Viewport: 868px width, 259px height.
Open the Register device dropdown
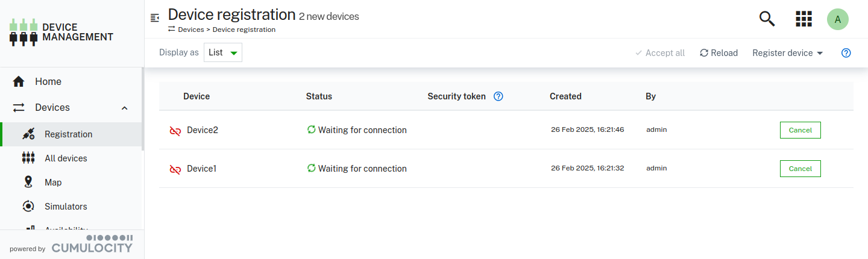[x=788, y=53]
